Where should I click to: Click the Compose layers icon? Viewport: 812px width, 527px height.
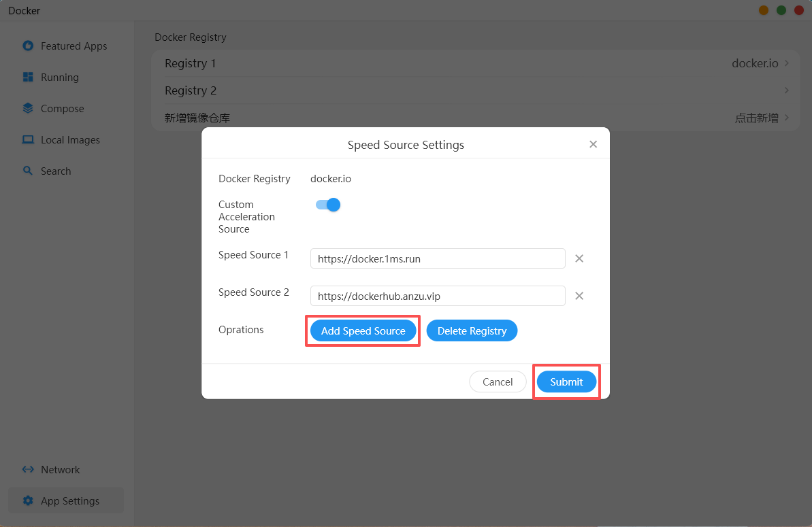click(28, 108)
